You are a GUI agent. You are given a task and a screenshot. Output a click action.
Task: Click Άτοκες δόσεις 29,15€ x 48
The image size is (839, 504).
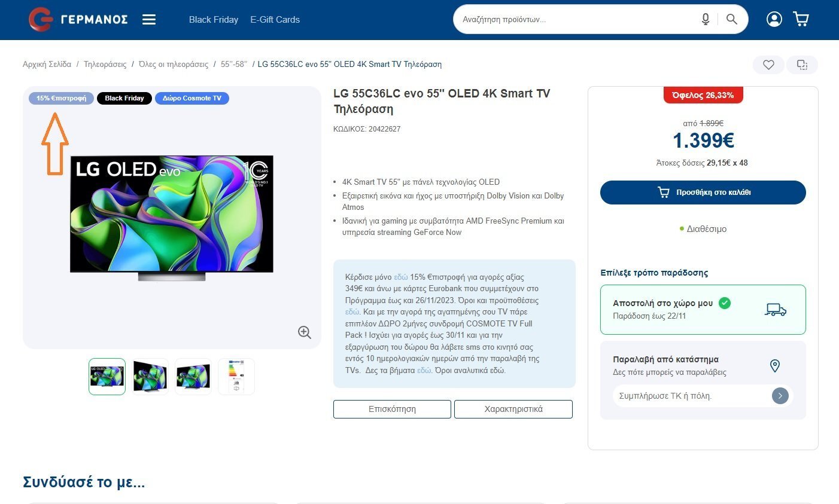(x=702, y=163)
